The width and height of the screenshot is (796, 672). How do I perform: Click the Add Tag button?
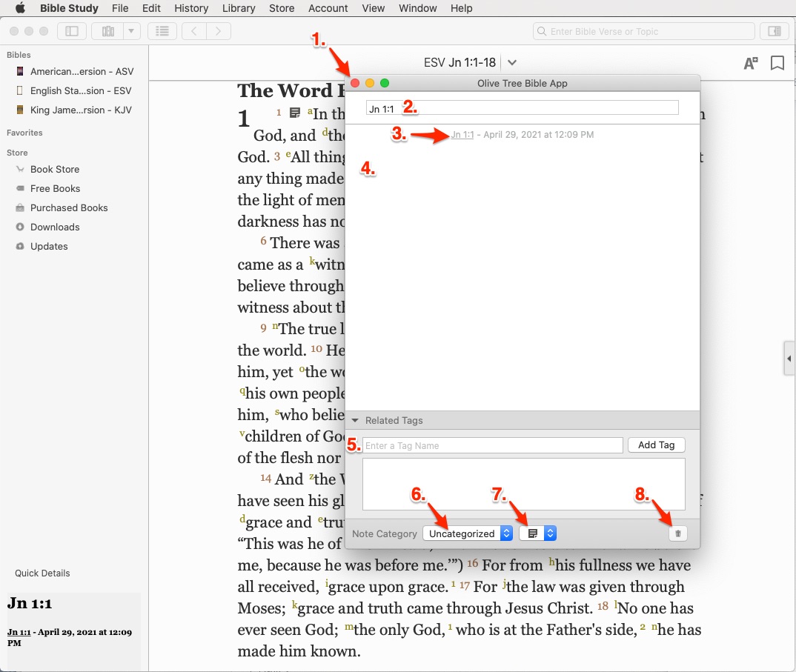(x=656, y=445)
